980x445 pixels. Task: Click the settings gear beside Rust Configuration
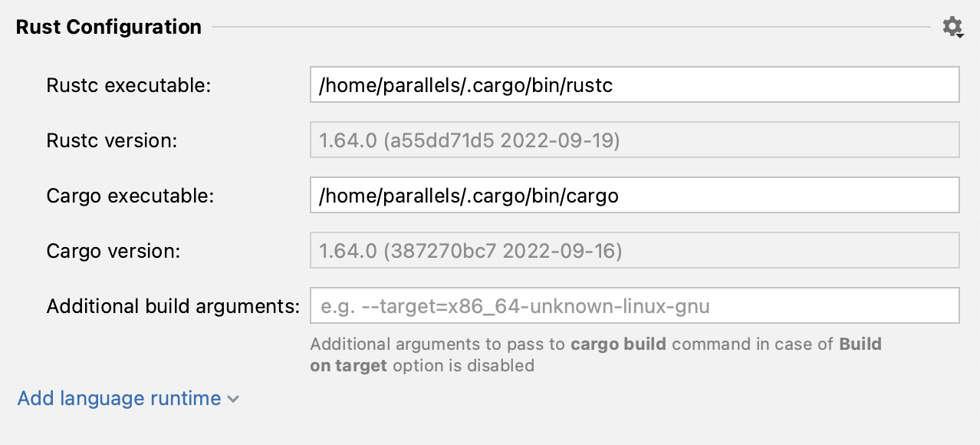click(951, 27)
